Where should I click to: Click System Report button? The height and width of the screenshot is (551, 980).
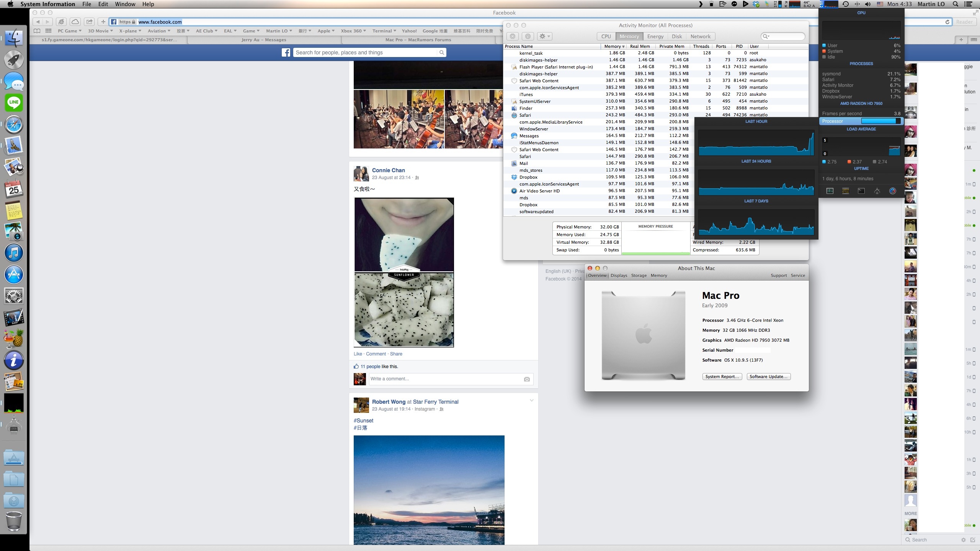(722, 377)
